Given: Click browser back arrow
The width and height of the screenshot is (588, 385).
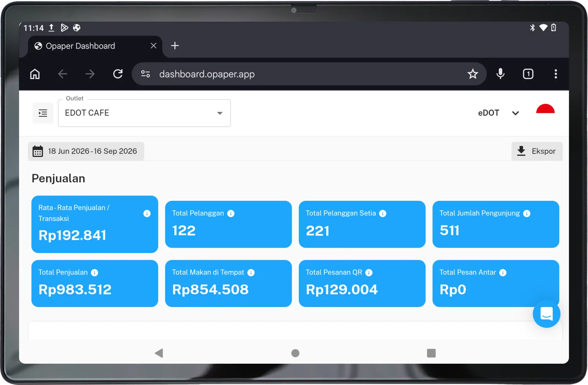Looking at the screenshot, I should click(x=62, y=74).
